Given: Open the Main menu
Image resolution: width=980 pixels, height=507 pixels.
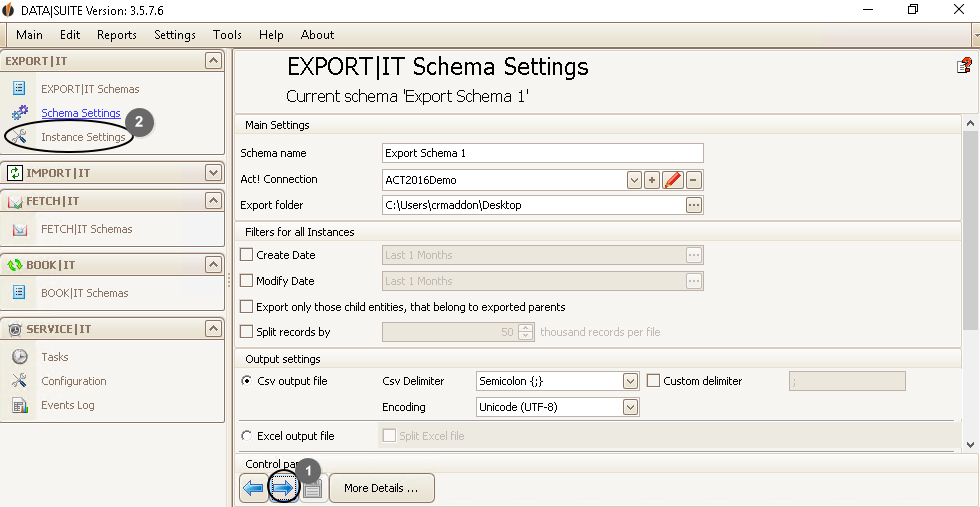Looking at the screenshot, I should [x=29, y=35].
